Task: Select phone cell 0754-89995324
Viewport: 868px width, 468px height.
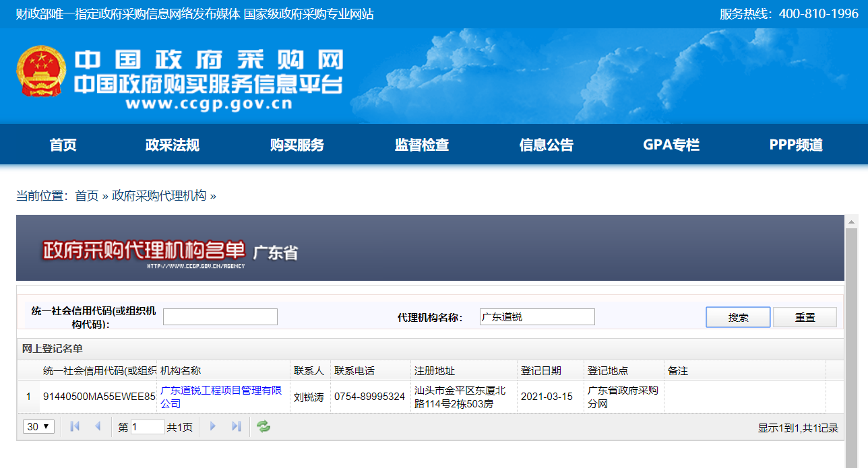Action: [x=370, y=397]
